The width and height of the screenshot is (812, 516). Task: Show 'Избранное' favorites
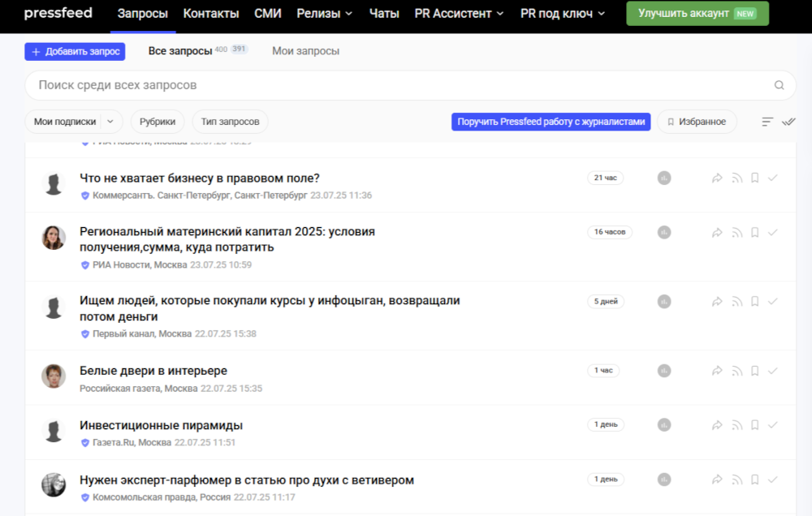pos(697,122)
